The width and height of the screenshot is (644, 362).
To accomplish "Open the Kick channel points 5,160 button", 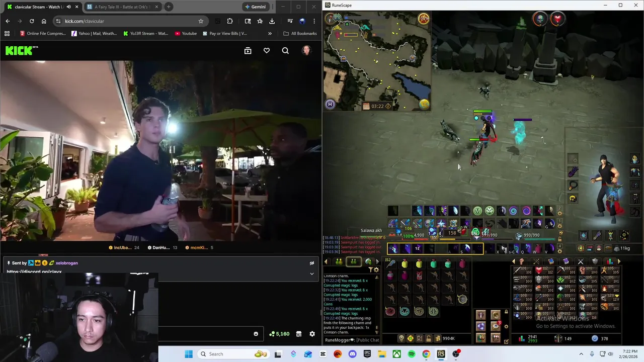I will coord(279,334).
